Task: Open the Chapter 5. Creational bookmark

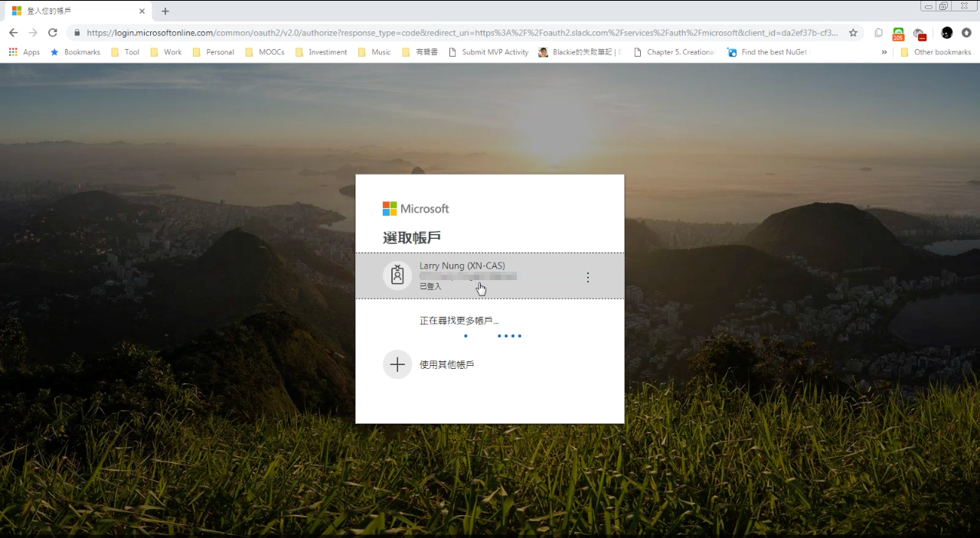Action: point(675,52)
